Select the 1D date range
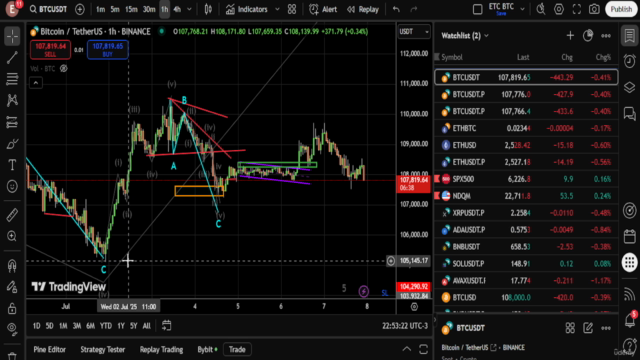This screenshot has height=360, width=640. click(37, 326)
